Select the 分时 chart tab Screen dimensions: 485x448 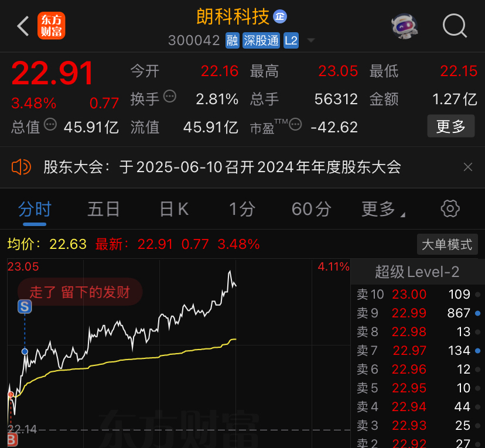pyautogui.click(x=35, y=209)
